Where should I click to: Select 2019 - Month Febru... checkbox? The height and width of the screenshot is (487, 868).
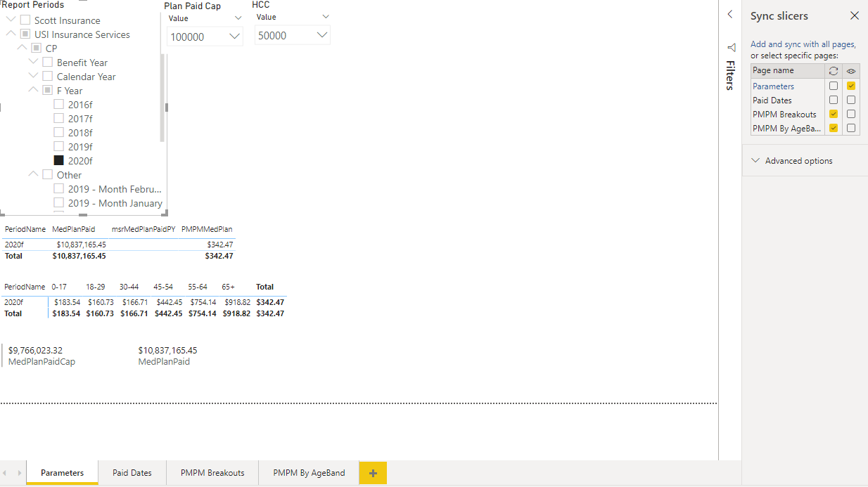(x=59, y=188)
